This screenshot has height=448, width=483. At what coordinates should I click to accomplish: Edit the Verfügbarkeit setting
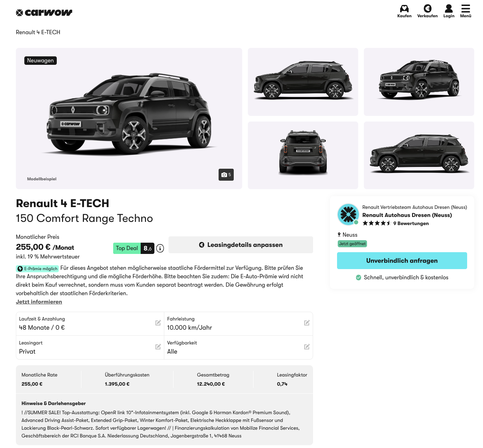pos(307,347)
